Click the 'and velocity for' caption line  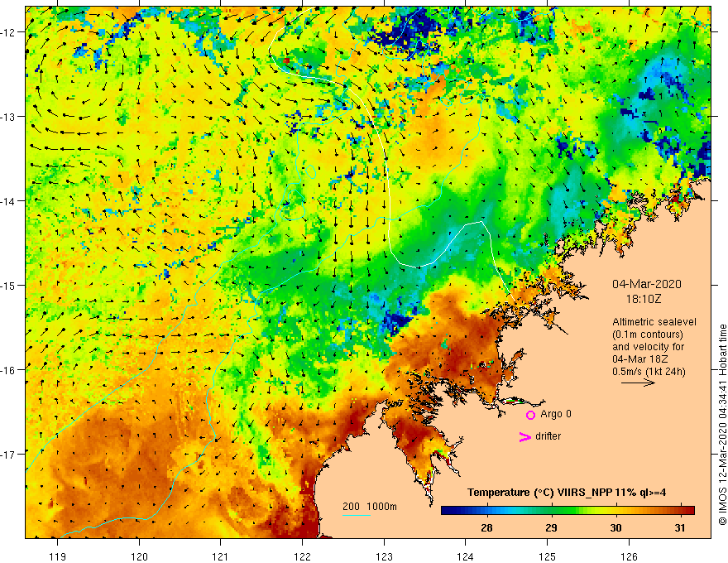click(x=648, y=347)
